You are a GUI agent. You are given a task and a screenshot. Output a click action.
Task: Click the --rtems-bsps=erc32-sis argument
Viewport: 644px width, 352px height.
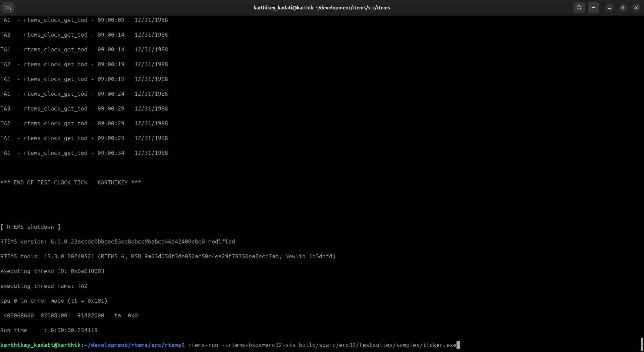click(x=258, y=345)
